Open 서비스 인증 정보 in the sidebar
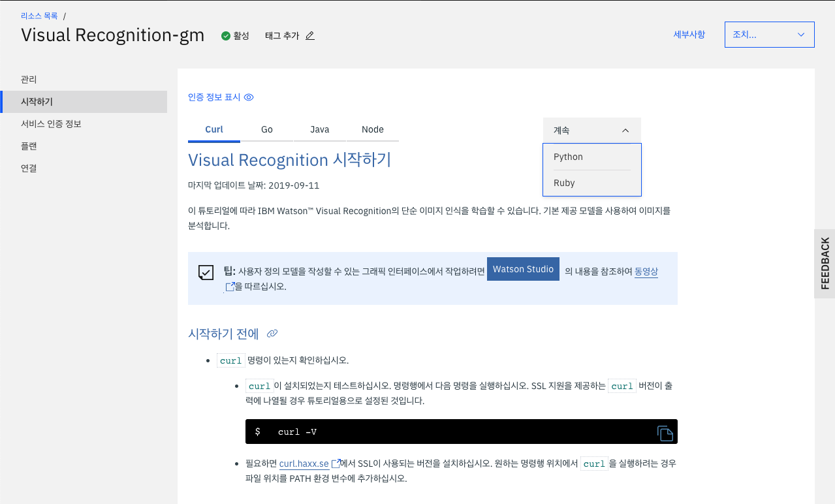 point(84,124)
